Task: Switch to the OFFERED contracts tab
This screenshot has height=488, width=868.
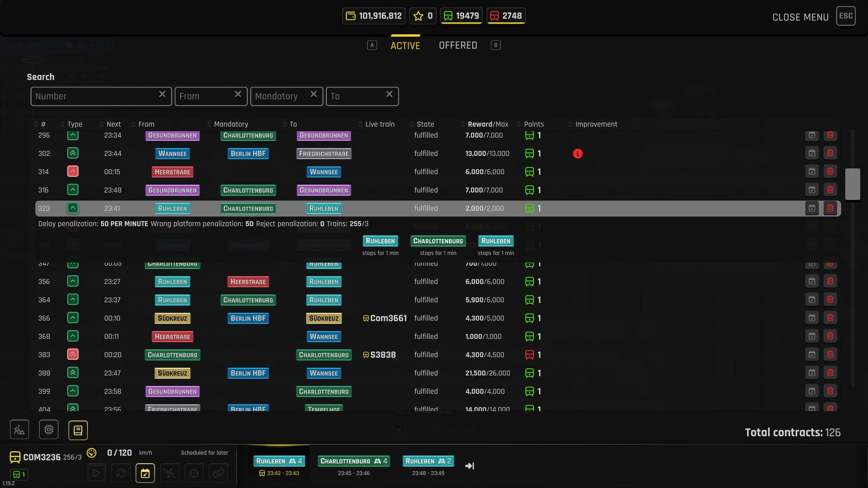Action: point(458,45)
